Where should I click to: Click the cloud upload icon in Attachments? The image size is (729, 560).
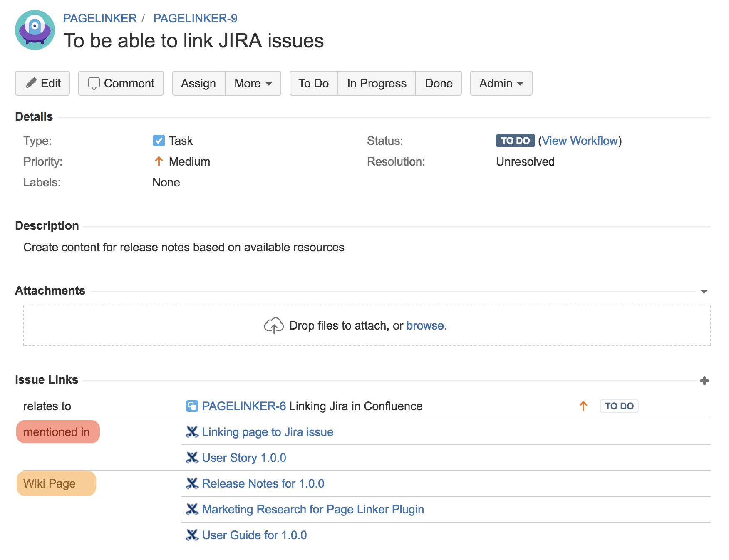274,325
